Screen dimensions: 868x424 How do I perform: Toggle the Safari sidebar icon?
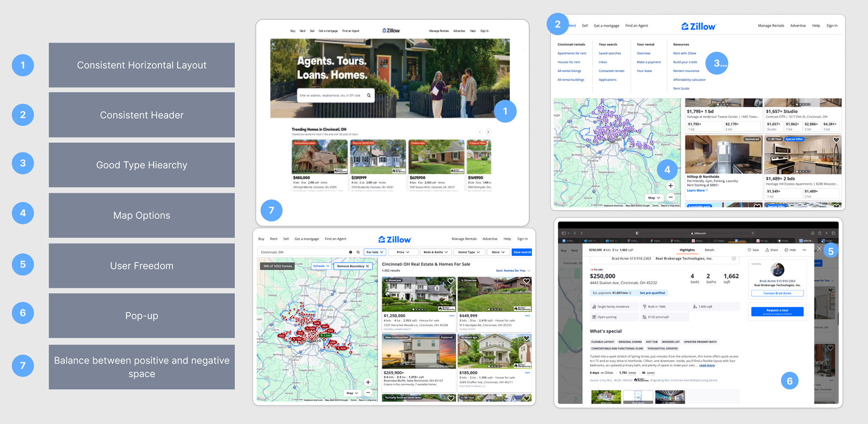[564, 233]
